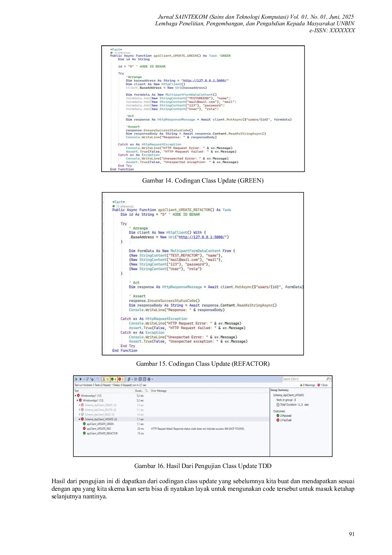Click 'Tests in group: 3' in Group Summary
Image resolution: width=392 pixels, height=555 pixels.
click(286, 400)
